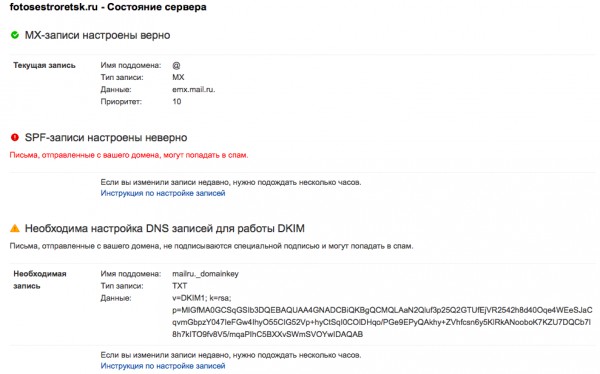Click the TXT record type value
Viewport: 600px width, 374px height.
pyautogui.click(x=179, y=286)
